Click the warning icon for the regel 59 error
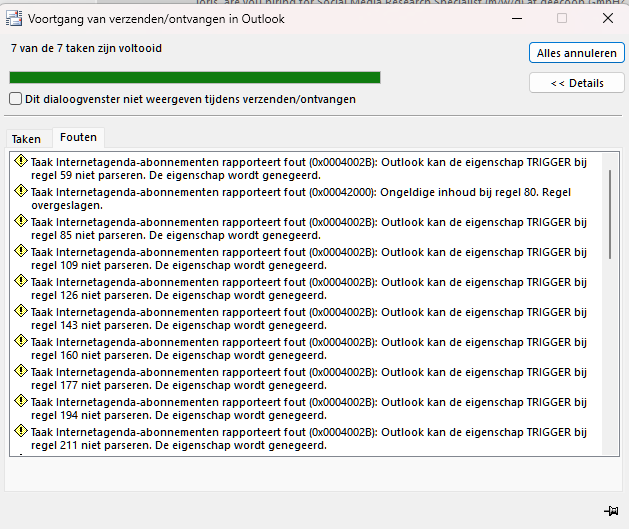Viewport: 629px width, 529px height. pyautogui.click(x=20, y=161)
